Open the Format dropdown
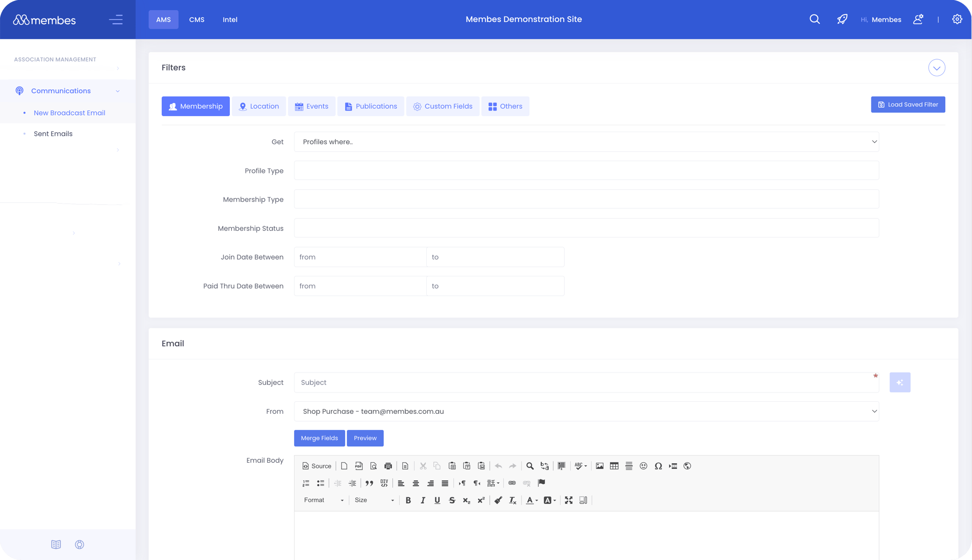 (324, 500)
